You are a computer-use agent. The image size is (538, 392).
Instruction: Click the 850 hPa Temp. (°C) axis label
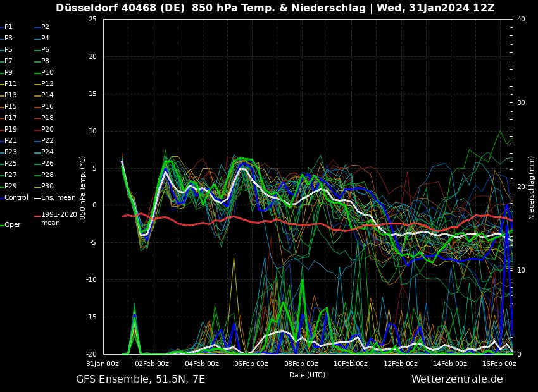[x=83, y=187]
